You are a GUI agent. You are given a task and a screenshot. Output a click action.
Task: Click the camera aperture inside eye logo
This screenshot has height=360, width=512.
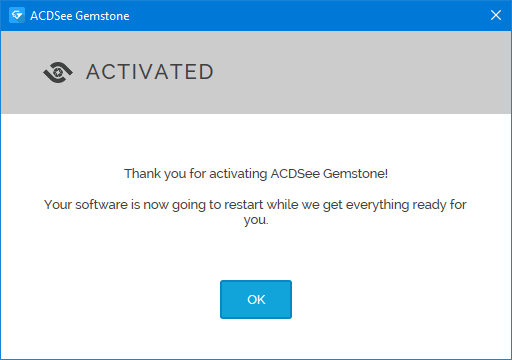pyautogui.click(x=58, y=72)
